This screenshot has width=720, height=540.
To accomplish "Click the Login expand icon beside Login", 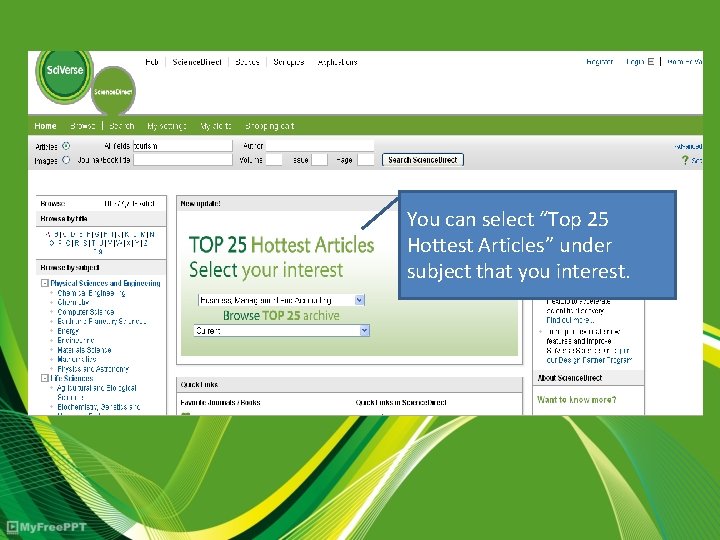I will [x=650, y=62].
